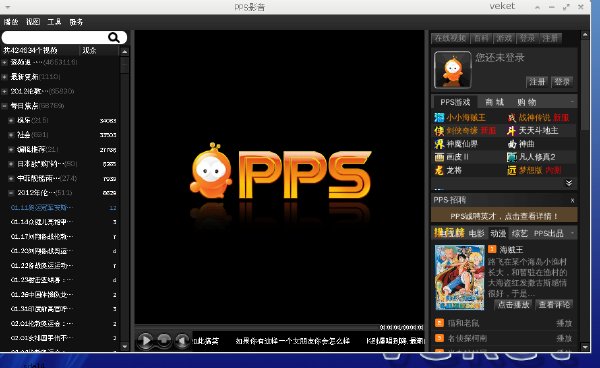Select the PPS出品 tab
The image size is (600, 368).
point(548,233)
